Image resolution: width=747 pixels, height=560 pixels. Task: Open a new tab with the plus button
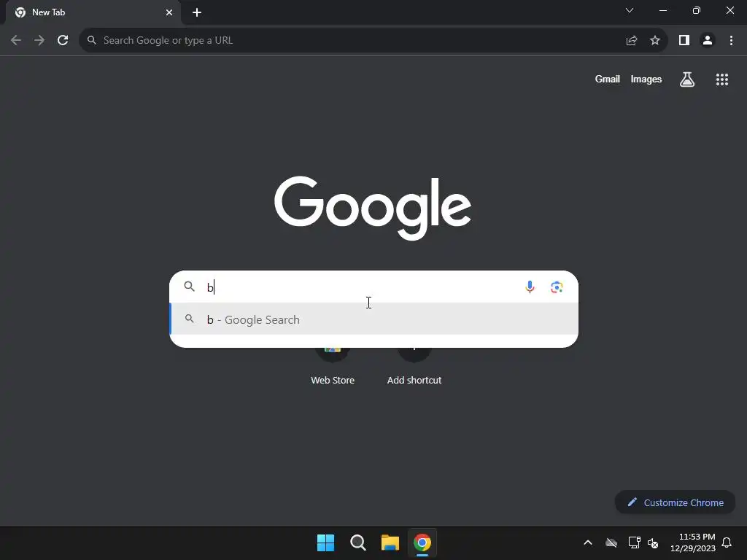click(197, 12)
